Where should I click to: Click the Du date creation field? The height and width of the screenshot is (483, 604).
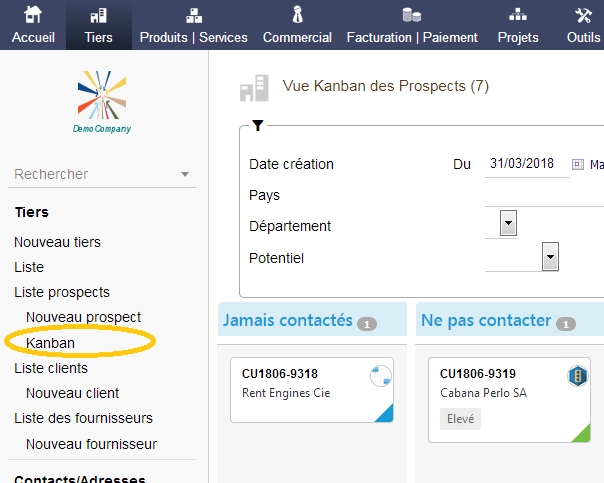click(525, 164)
